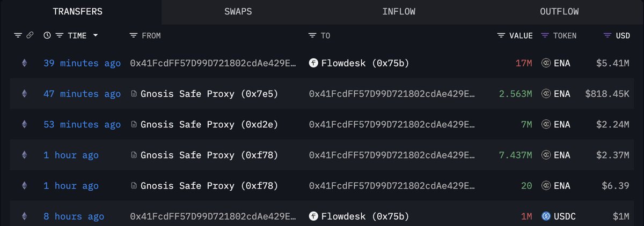
Task: Toggle the TIME sort arrow
Action: 96,35
